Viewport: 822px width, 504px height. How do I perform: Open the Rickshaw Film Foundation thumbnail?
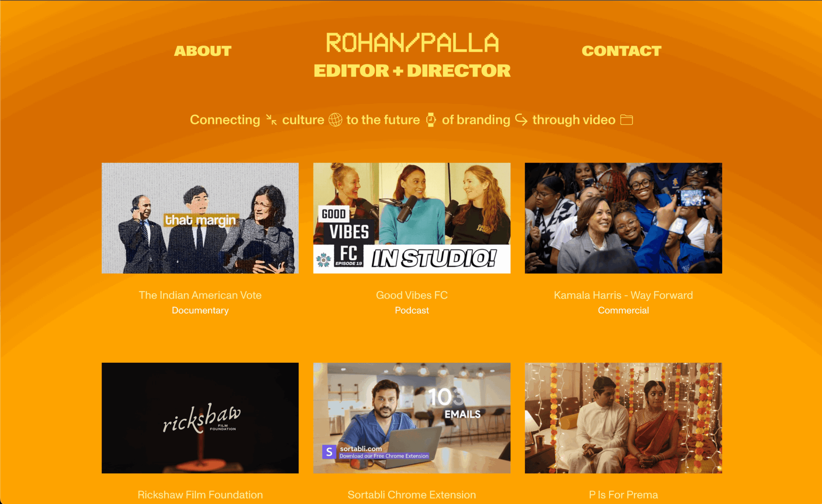click(x=200, y=418)
